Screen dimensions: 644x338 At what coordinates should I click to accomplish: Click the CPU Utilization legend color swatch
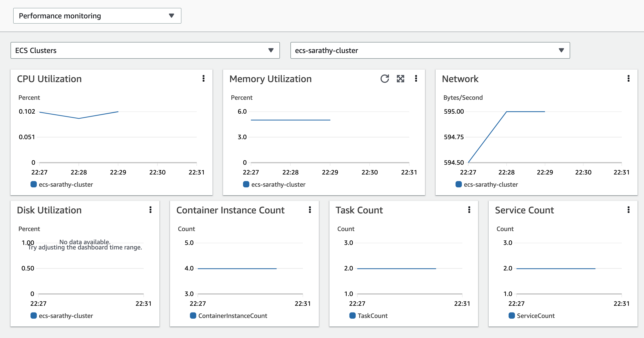[33, 184]
